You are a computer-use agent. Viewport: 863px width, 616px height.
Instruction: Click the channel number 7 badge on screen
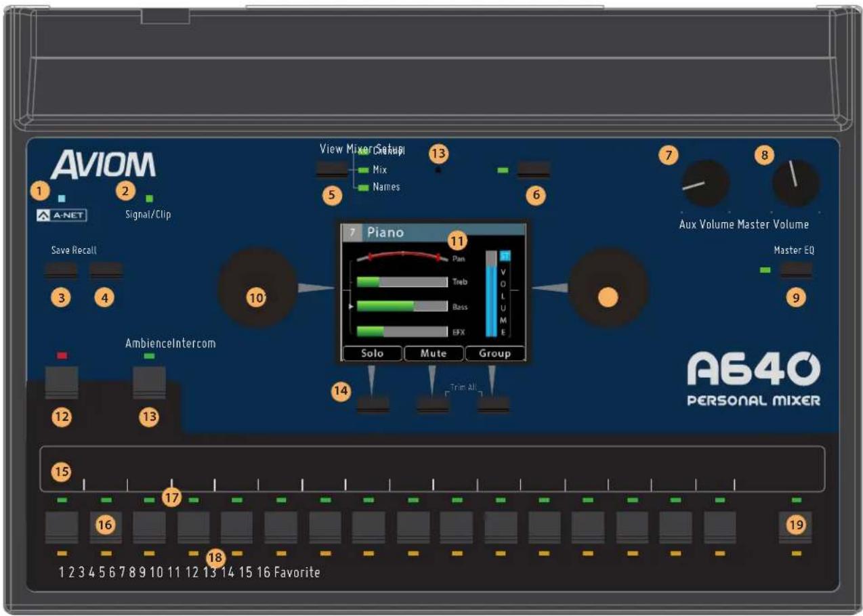(x=351, y=232)
